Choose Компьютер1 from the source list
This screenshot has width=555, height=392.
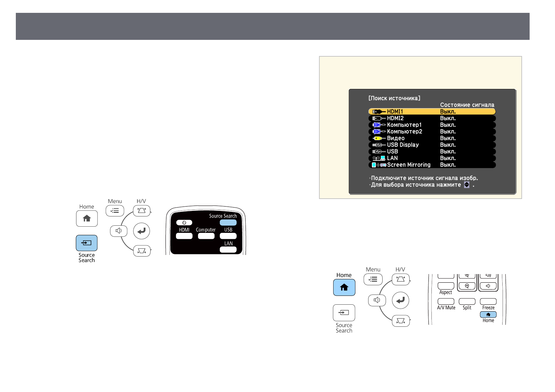coord(432,125)
